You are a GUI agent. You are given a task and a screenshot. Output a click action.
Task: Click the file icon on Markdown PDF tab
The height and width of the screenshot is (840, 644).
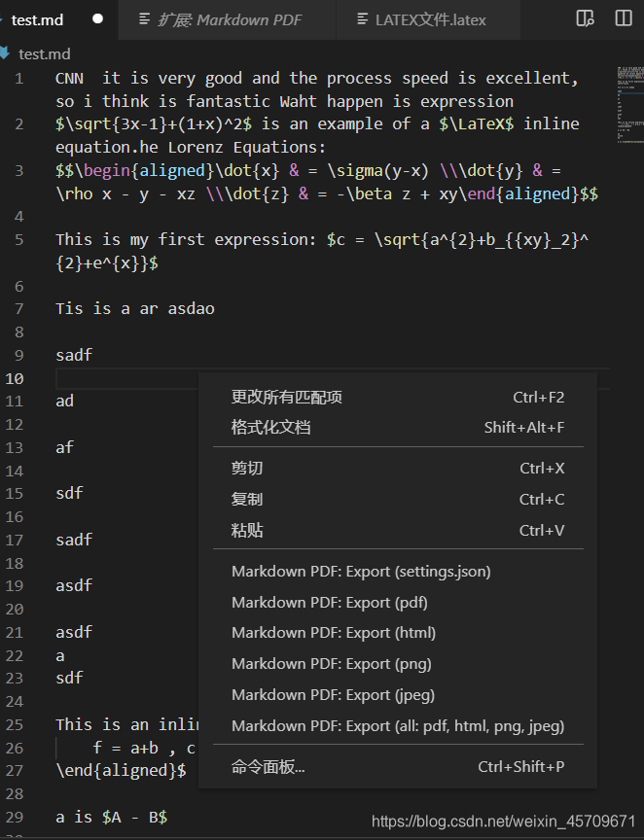(x=144, y=19)
